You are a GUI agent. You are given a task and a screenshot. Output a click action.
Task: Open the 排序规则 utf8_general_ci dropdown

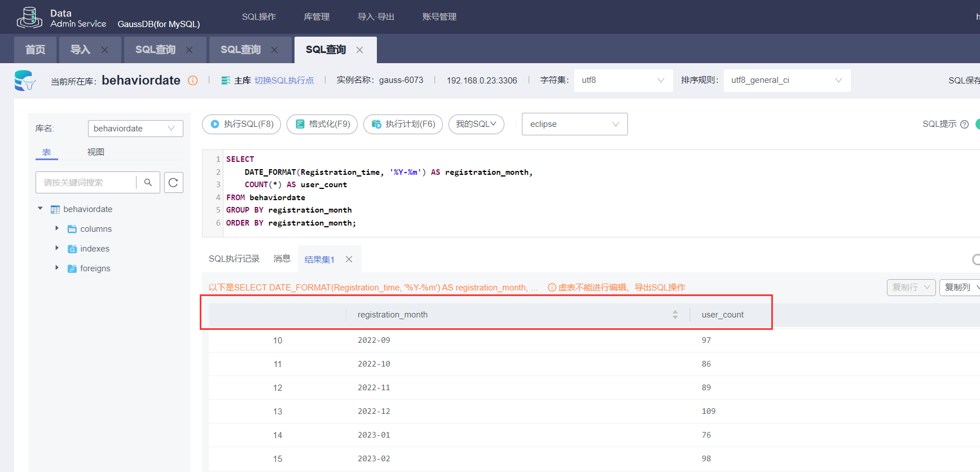[787, 80]
